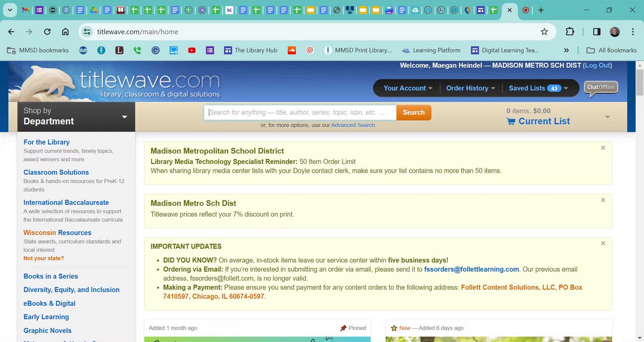Open eBooks & Digital
Screen dimensions: 644x342
[49, 304]
